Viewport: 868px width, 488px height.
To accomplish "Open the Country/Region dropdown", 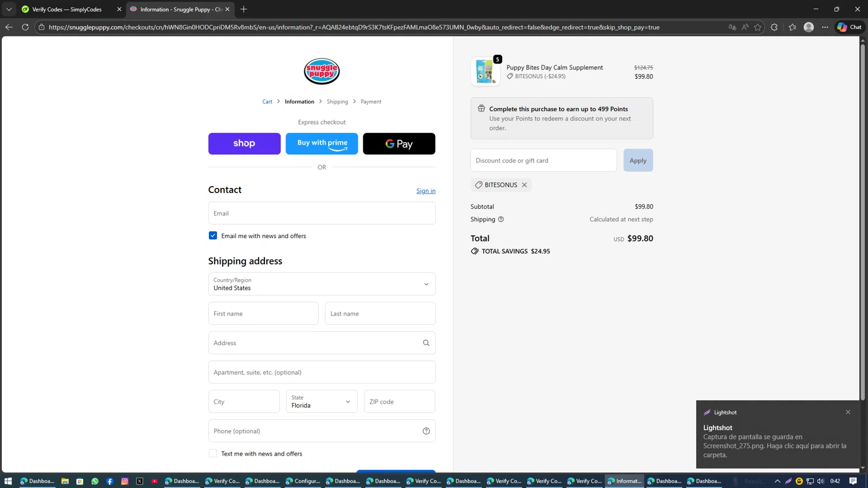I will [x=322, y=284].
